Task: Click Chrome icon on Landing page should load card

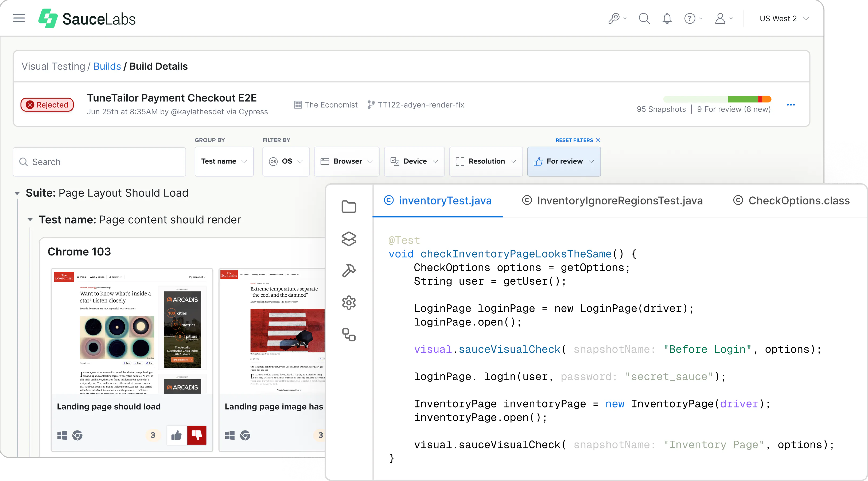Action: pyautogui.click(x=77, y=436)
